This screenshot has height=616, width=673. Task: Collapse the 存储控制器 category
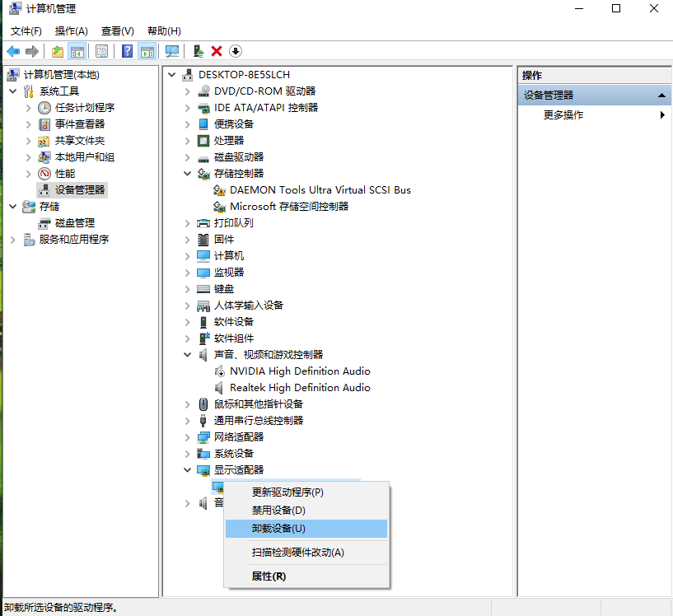point(188,173)
